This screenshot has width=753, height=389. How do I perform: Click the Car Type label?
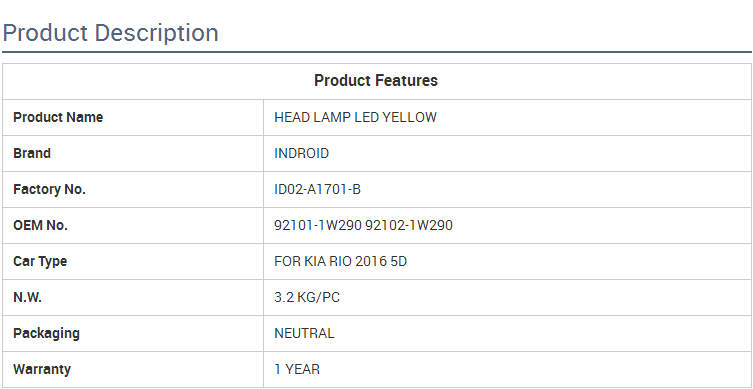coord(40,262)
